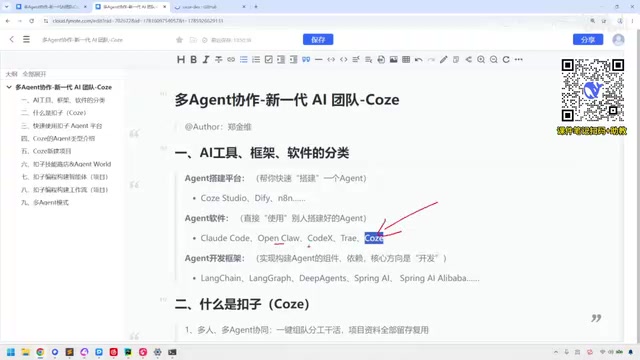Click the text LangChain in the frameworks list
Image resolution: width=640 pixels, height=360 pixels.
(221, 278)
